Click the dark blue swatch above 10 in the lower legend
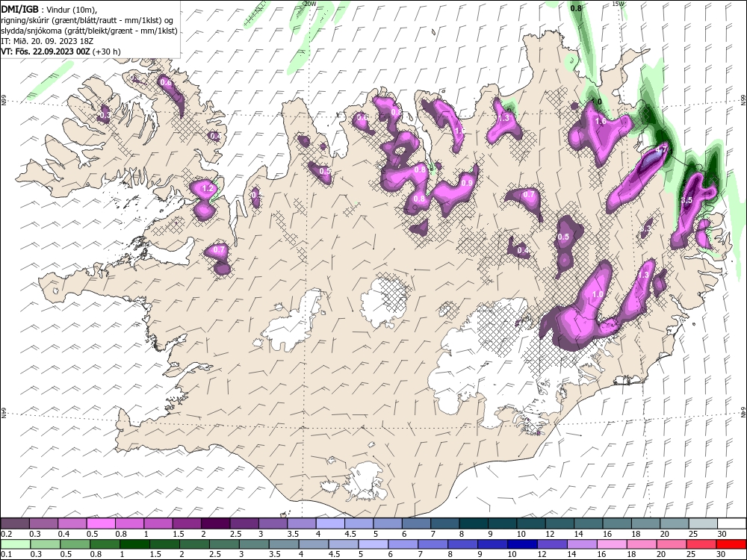This screenshot has height=560, width=747. click(x=522, y=544)
